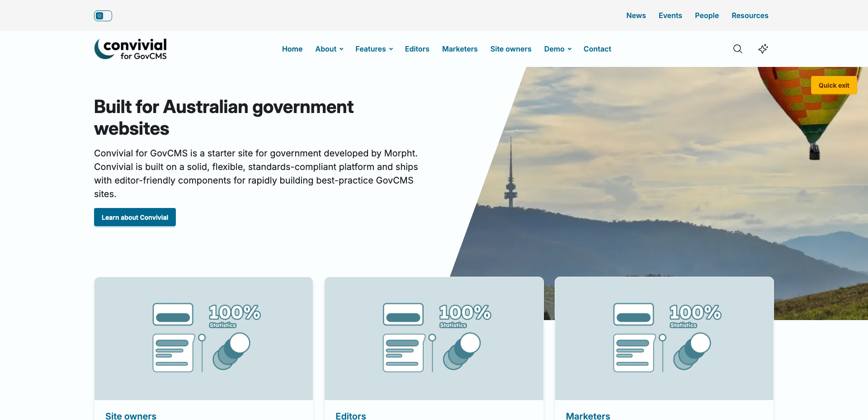The width and height of the screenshot is (868, 420).
Task: Open the Marketers card heading link
Action: [x=588, y=416]
